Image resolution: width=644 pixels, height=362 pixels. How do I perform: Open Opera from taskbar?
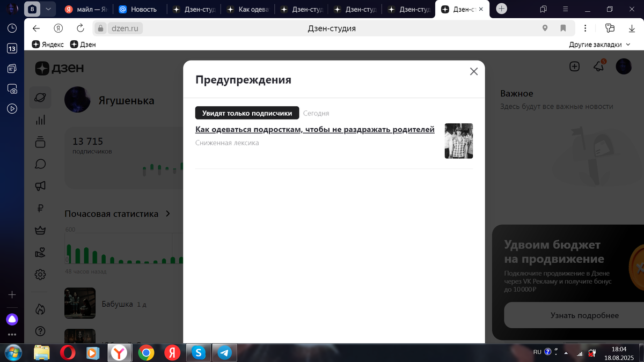(x=67, y=352)
